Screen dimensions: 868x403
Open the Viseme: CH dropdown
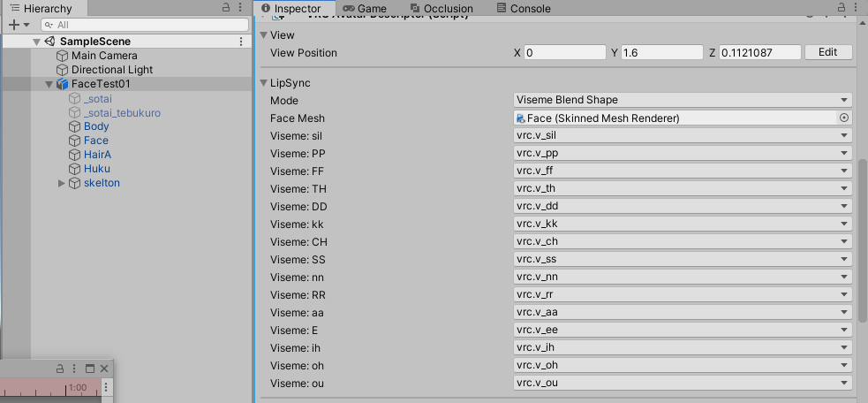tap(683, 241)
